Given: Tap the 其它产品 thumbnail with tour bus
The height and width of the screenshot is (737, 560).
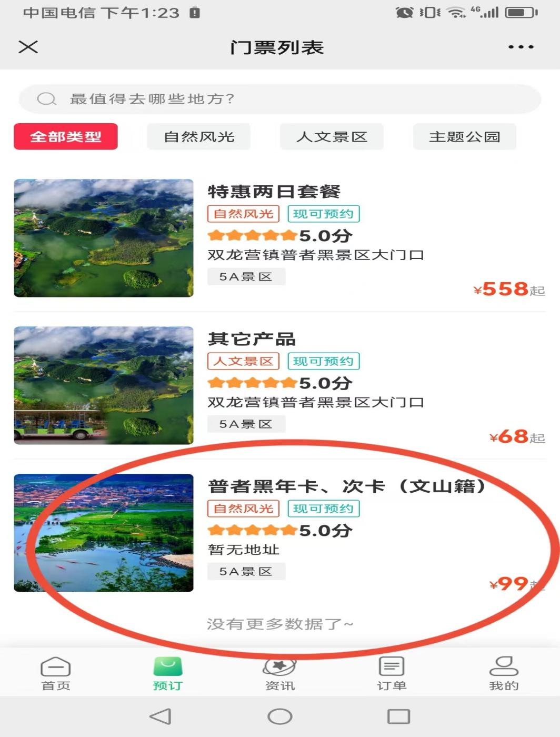Looking at the screenshot, I should pos(104,385).
